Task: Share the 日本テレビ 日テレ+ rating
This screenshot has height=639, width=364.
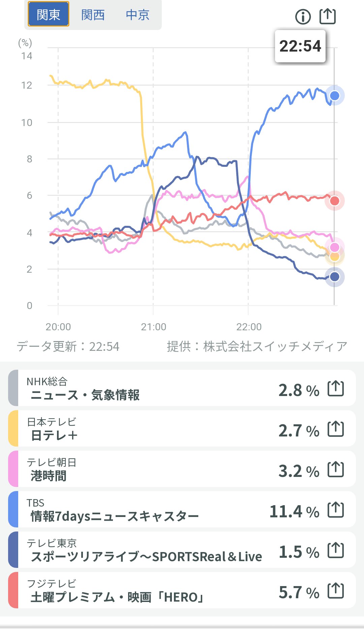Action: coord(336,429)
